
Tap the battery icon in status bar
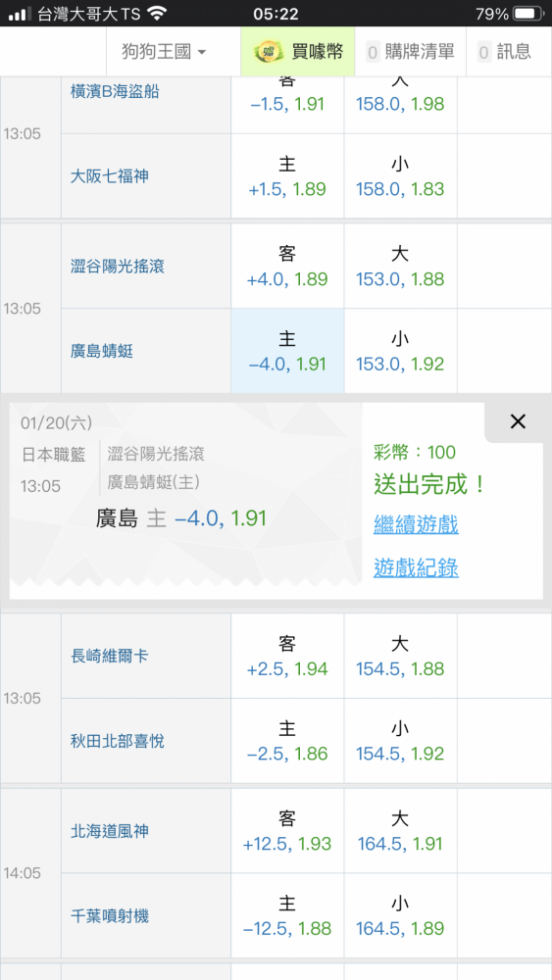pos(527,13)
